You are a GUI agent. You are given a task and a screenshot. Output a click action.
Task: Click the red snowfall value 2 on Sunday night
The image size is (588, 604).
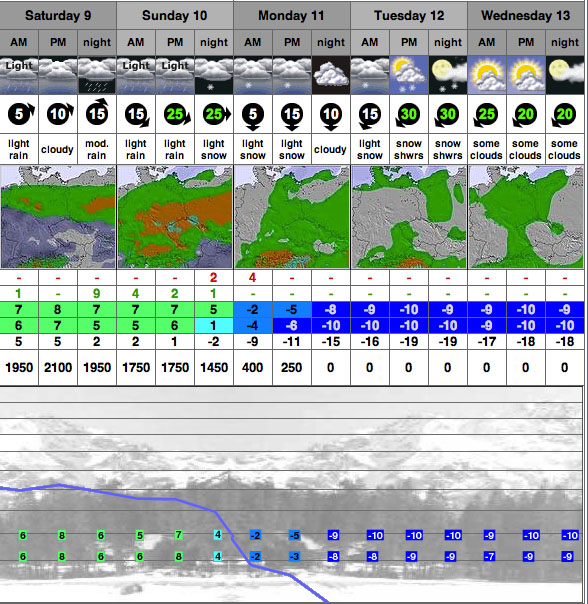click(213, 277)
